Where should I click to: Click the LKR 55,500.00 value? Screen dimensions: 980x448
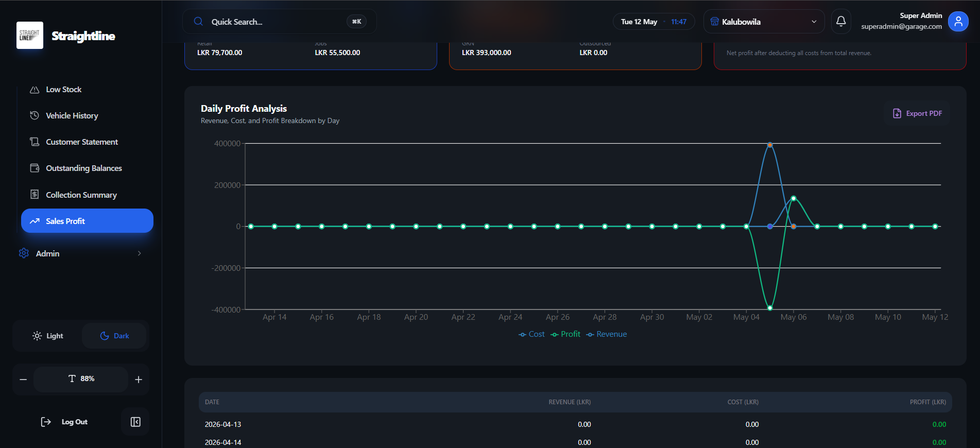[337, 53]
